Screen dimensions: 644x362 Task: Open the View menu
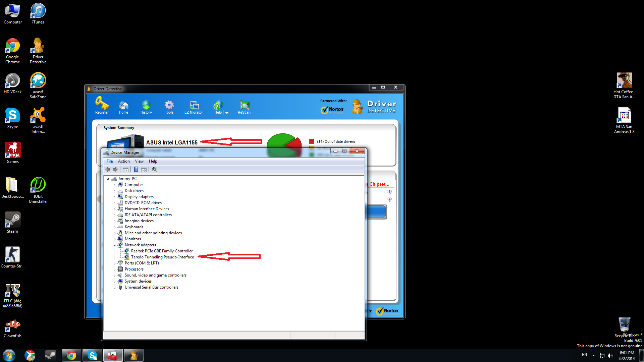click(139, 161)
